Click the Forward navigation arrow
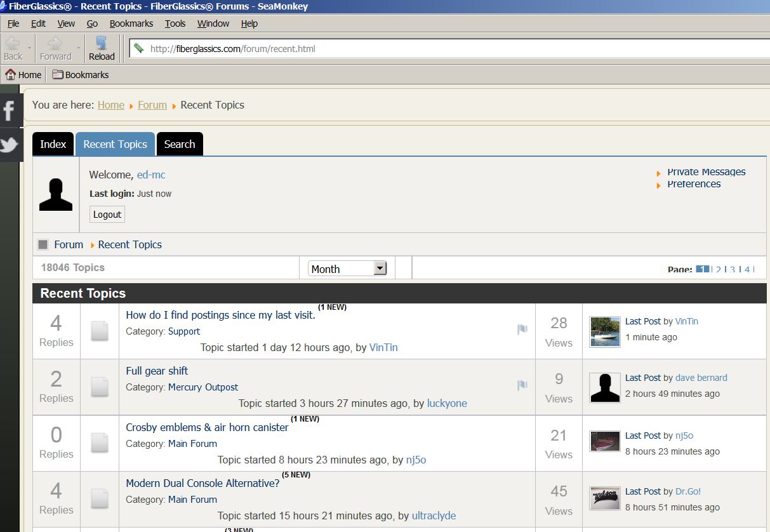The image size is (770, 532). click(x=55, y=48)
